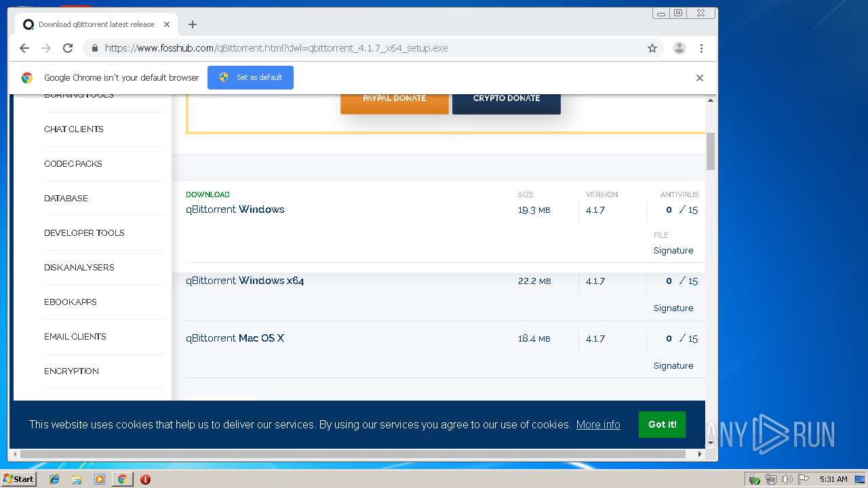Open the EMAIL CLIENTS category

tap(75, 337)
